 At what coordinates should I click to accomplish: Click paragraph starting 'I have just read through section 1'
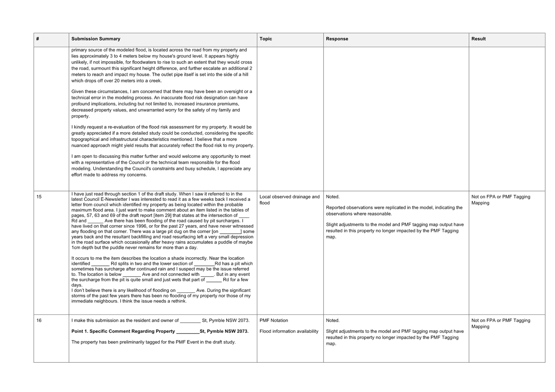(163, 221)
